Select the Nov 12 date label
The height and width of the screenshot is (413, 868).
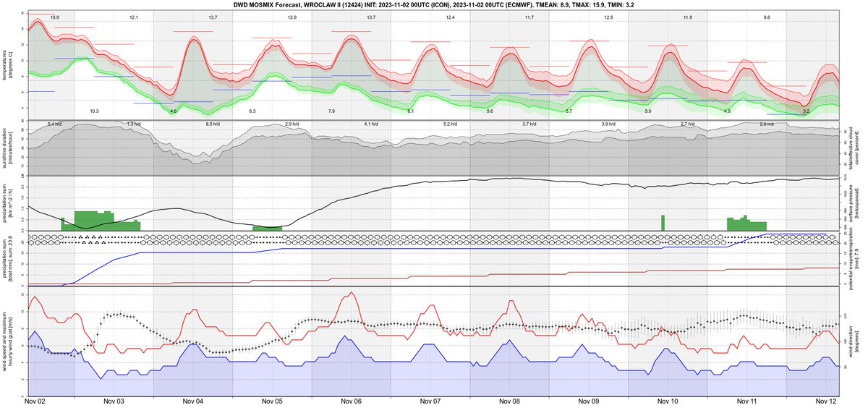[826, 401]
